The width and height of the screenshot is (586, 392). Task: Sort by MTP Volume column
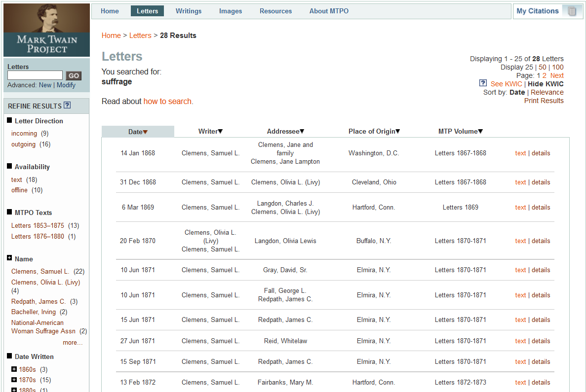point(461,132)
